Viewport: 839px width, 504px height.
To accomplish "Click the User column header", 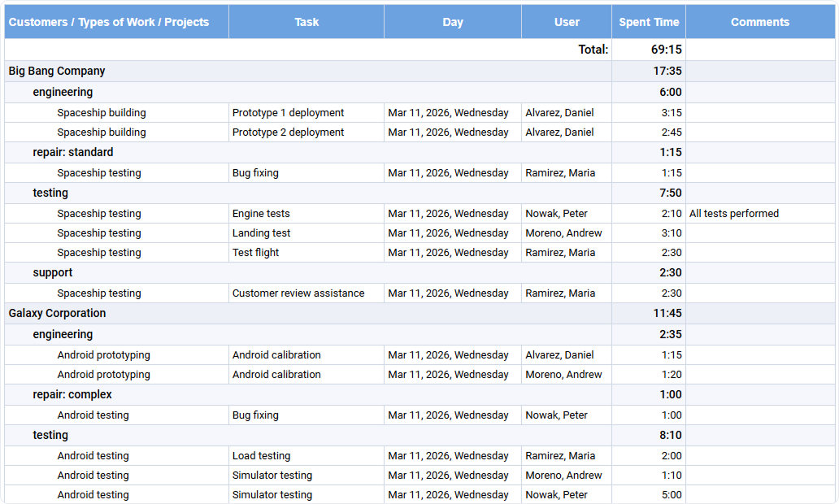I will pos(567,21).
